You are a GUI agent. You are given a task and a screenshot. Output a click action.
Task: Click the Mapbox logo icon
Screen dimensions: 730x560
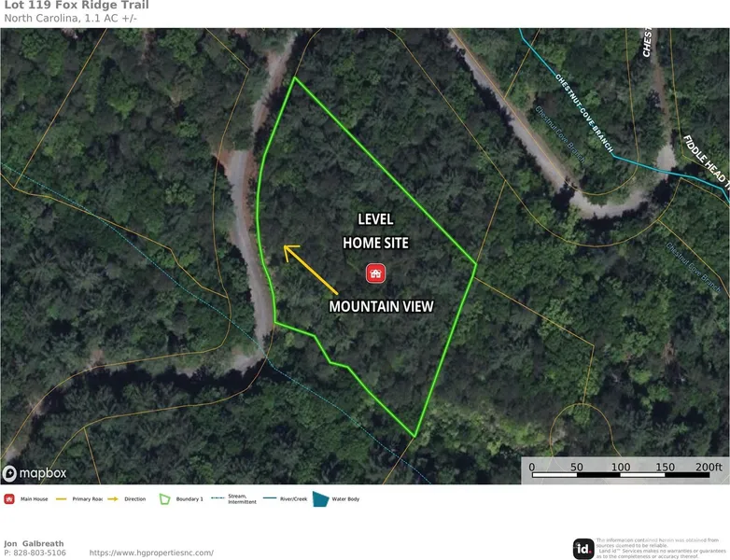(x=9, y=473)
